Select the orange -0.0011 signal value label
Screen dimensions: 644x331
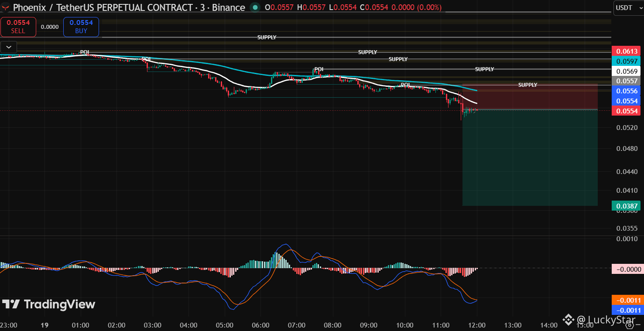pyautogui.click(x=627, y=300)
